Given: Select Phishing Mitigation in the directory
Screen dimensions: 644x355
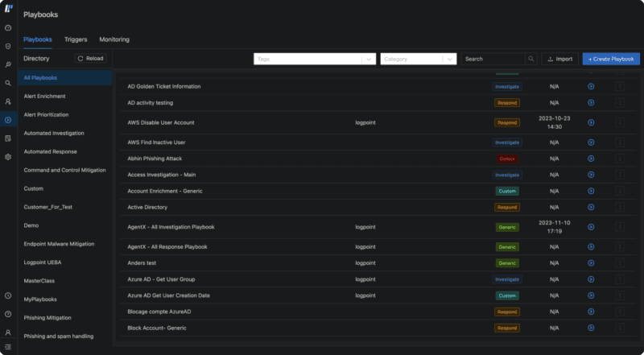Looking at the screenshot, I should click(47, 317).
